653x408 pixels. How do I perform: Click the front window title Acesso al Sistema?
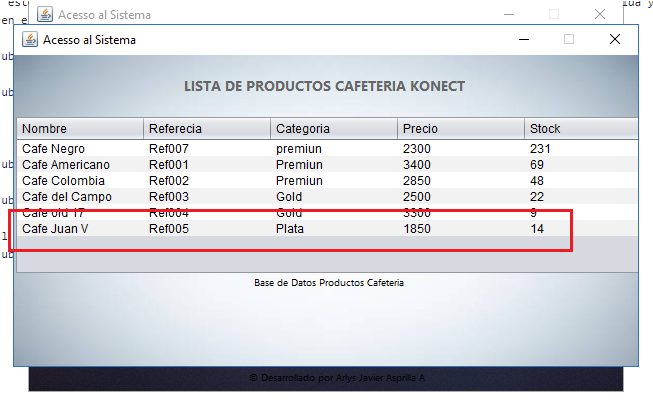pos(90,40)
